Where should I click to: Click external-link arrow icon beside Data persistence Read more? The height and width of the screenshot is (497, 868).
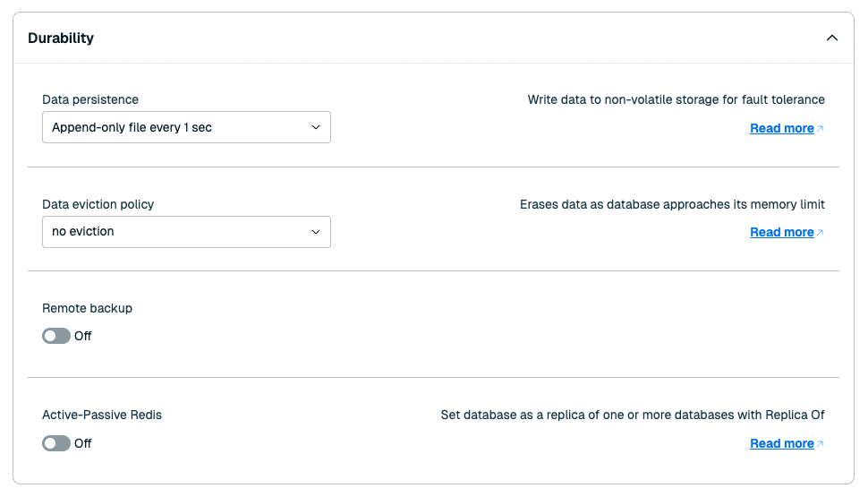(821, 129)
